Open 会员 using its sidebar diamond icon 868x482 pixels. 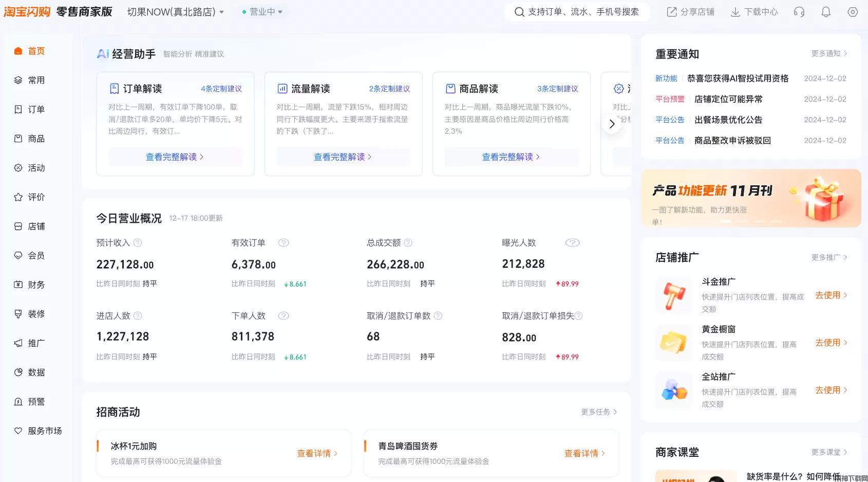tap(18, 256)
